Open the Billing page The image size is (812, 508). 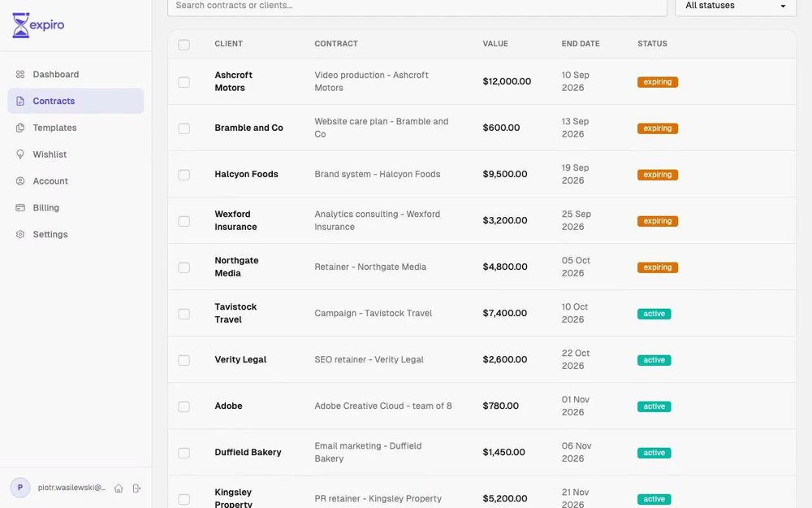point(76,208)
